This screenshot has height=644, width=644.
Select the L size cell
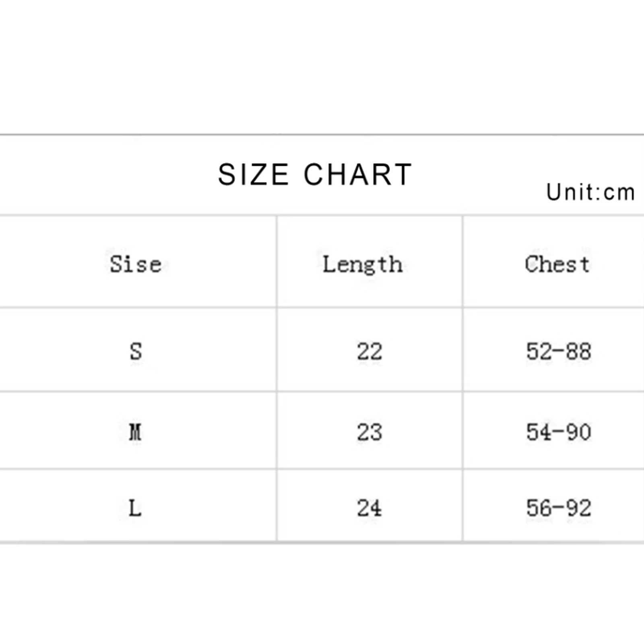(x=135, y=508)
